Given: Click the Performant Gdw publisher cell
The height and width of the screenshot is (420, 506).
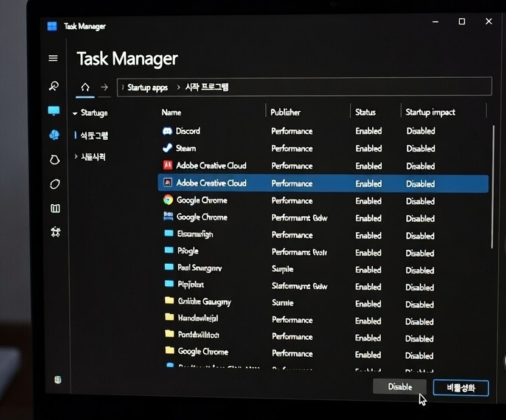Looking at the screenshot, I should point(299,218).
